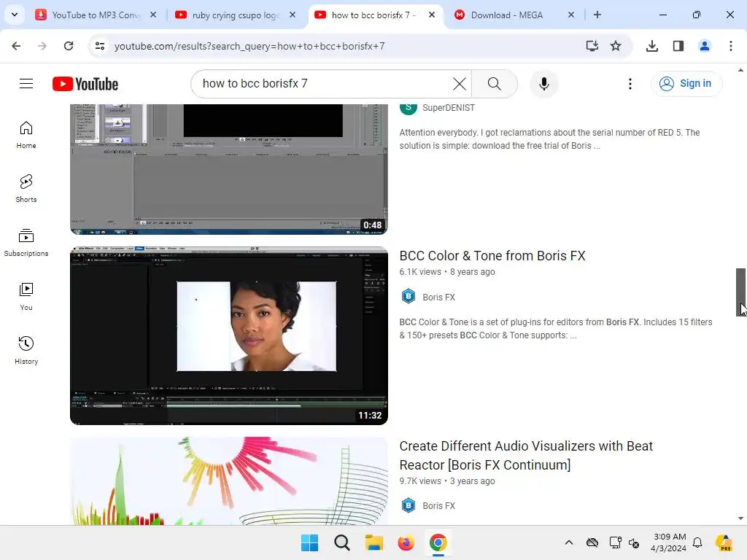Click the BCC Color & Tone description text

555,329
